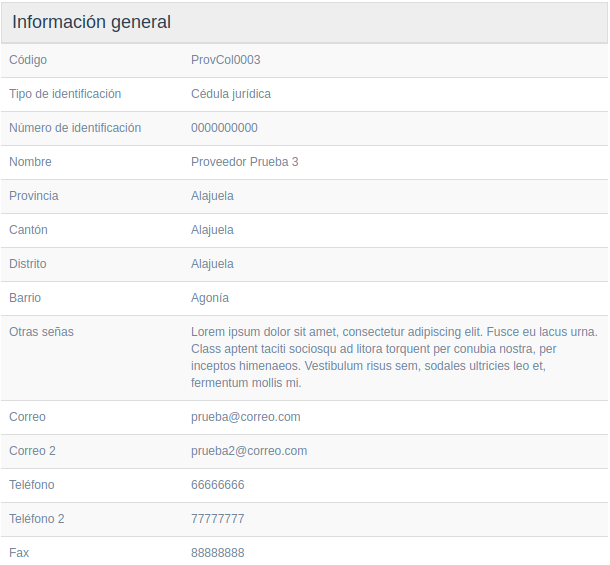Select the ProvCol0003 code value
The width and height of the screenshot is (610, 565).
[225, 60]
